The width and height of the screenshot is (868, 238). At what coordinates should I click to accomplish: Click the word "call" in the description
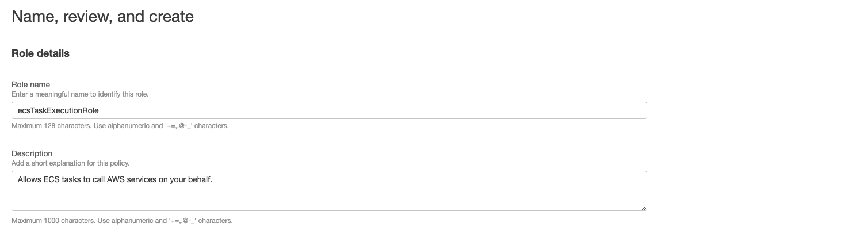point(98,180)
